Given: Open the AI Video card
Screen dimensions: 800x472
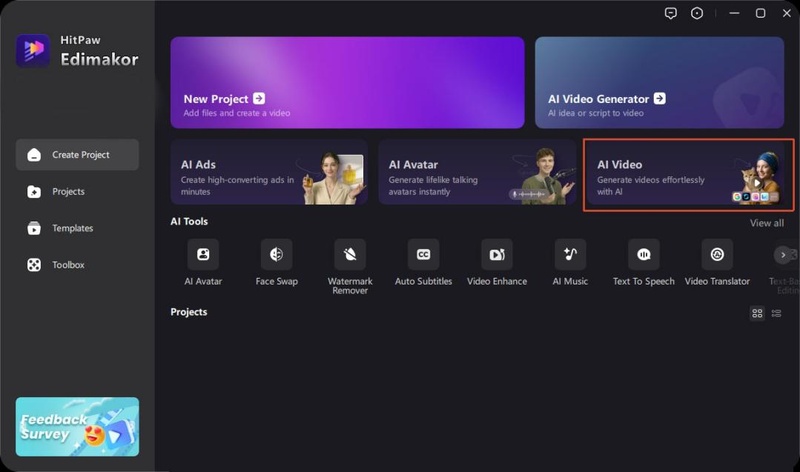Looking at the screenshot, I should click(685, 173).
